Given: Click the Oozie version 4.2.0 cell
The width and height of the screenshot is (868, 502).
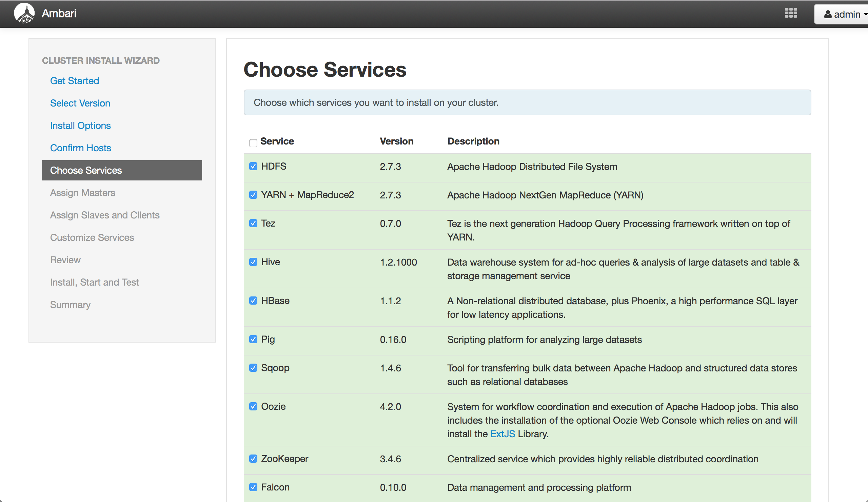Looking at the screenshot, I should pos(390,407).
